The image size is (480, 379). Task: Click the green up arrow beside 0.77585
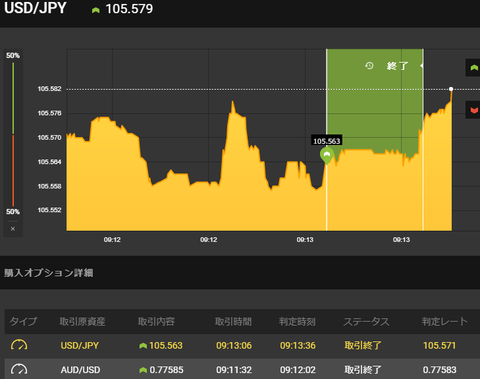(x=143, y=370)
